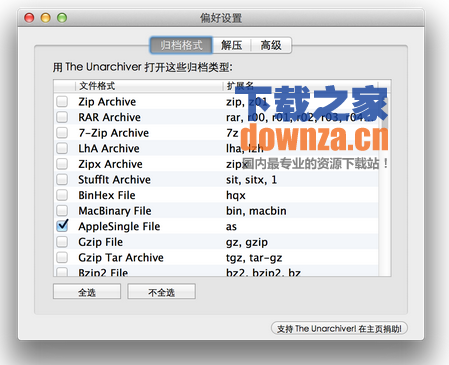Toggle the LhA Archive checkbox

pyautogui.click(x=62, y=148)
